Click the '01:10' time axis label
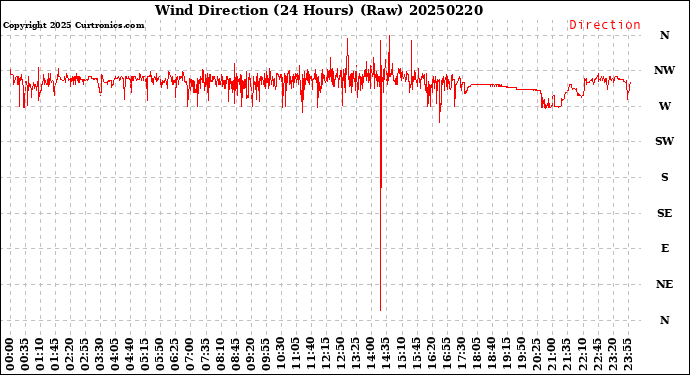 [40, 355]
